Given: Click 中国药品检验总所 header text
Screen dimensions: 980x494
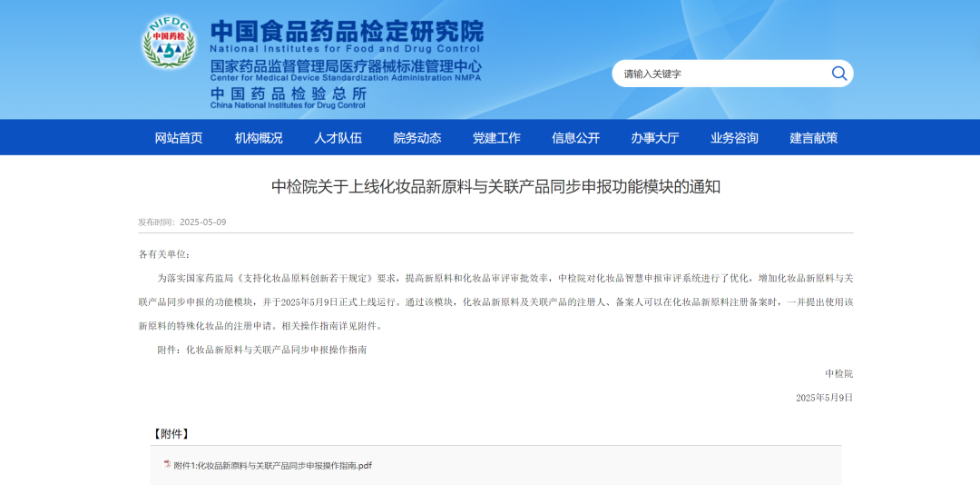Looking at the screenshot, I should click(x=289, y=94).
